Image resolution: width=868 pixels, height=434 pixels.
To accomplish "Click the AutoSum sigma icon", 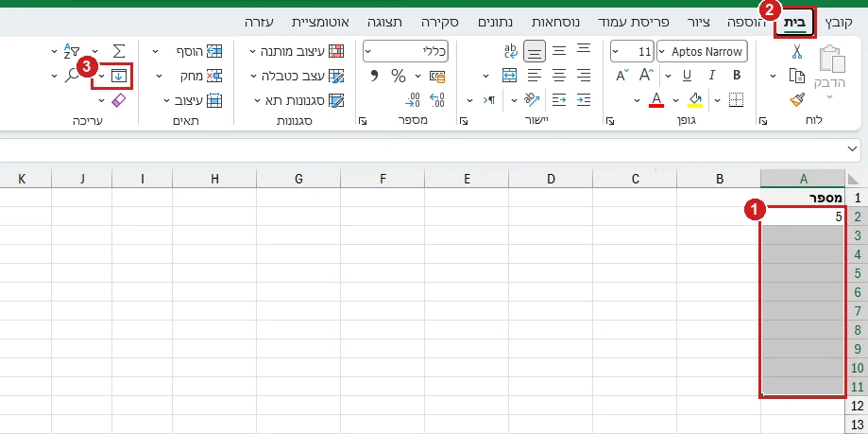I will (118, 52).
